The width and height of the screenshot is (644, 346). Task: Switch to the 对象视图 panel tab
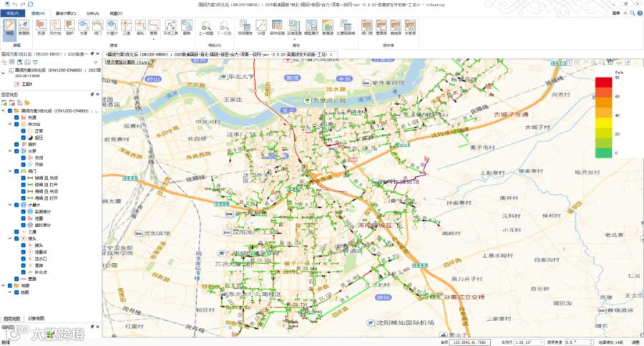(36, 319)
